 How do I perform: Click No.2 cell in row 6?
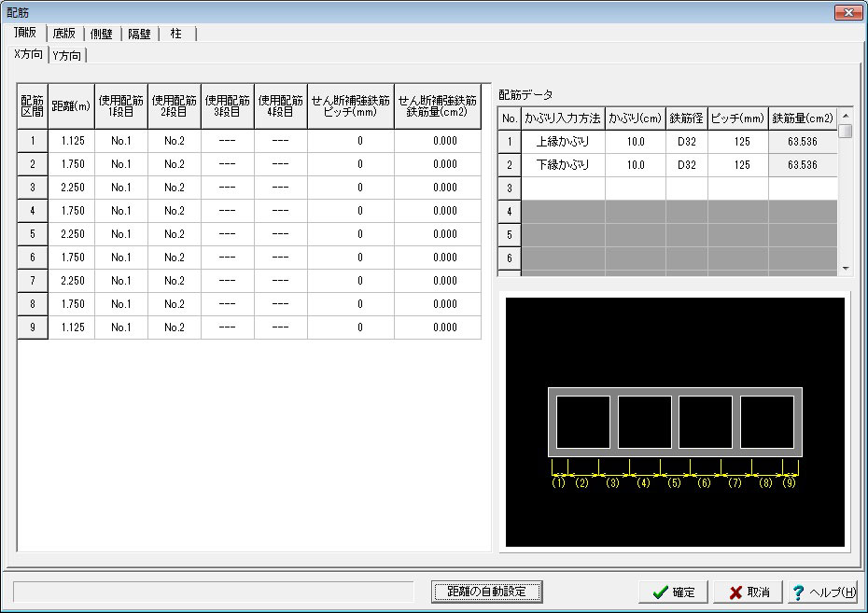click(175, 258)
